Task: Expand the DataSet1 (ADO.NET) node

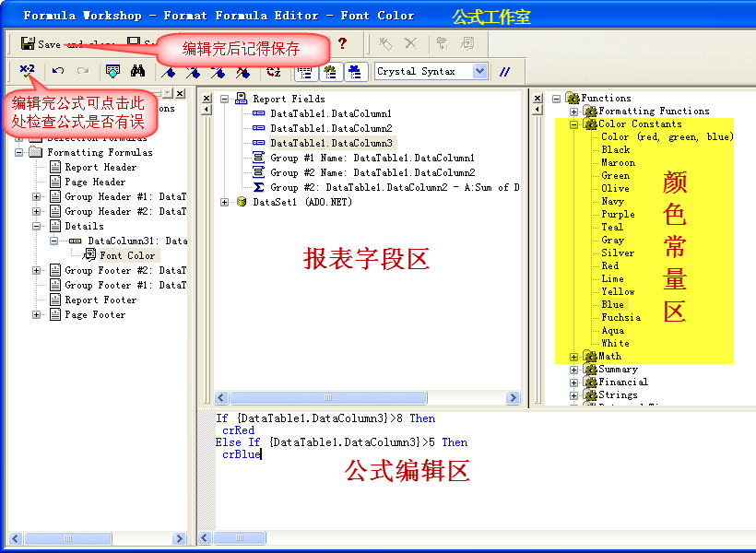Action: pos(224,203)
